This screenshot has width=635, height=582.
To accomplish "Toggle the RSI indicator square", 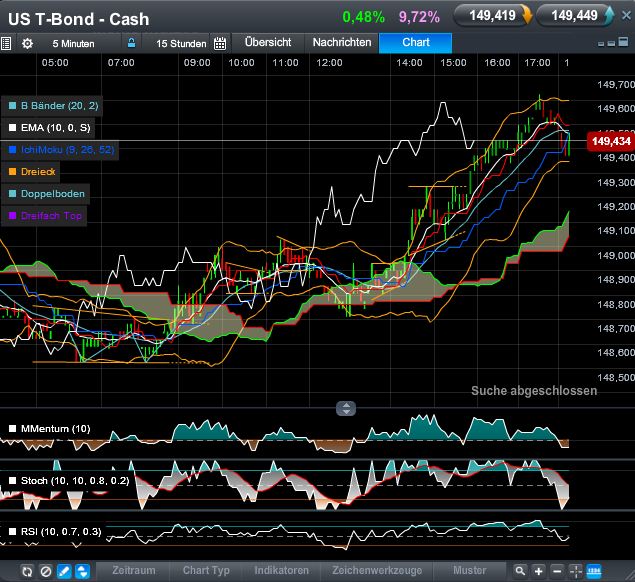I will click(13, 531).
